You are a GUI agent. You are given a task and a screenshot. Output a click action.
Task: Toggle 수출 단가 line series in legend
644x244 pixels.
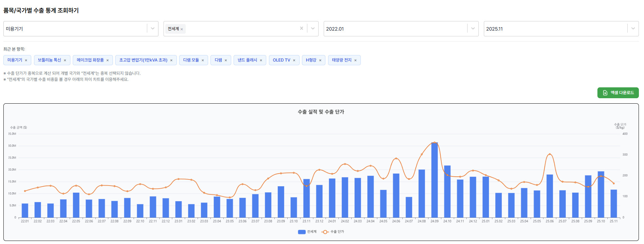pyautogui.click(x=333, y=232)
